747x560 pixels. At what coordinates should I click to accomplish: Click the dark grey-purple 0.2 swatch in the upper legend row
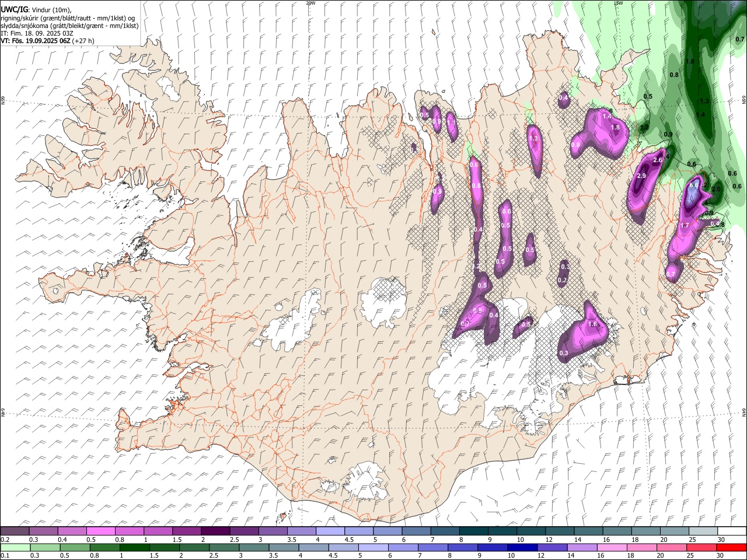click(x=15, y=531)
